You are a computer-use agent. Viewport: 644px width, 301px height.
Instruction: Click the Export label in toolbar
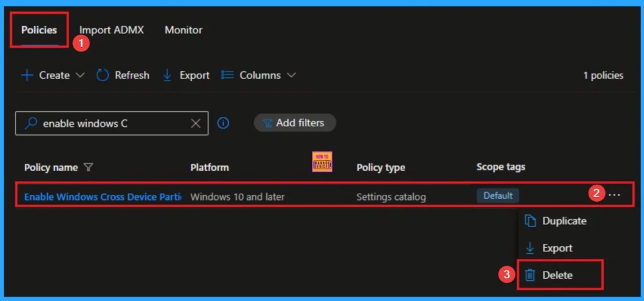click(x=194, y=75)
